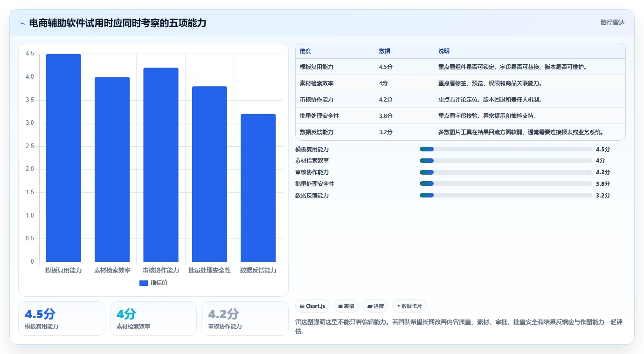Click the 4.5分 value right of the progress bar
Image resolution: width=644 pixels, height=354 pixels.
tap(603, 149)
